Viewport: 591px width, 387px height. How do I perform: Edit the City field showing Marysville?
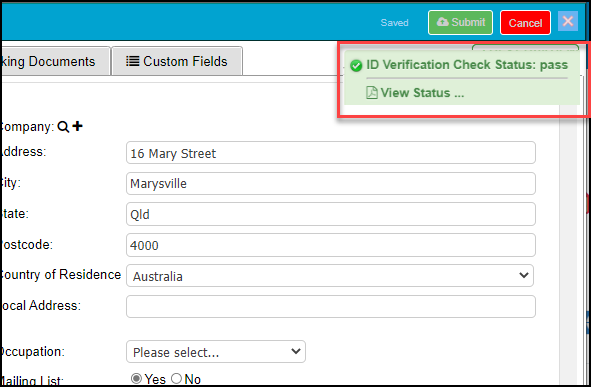331,184
